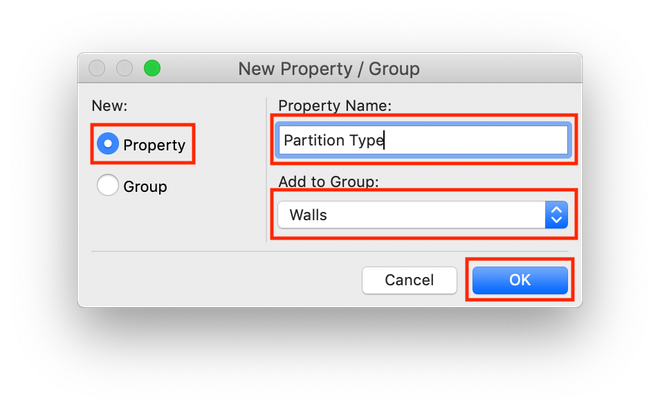660x410 pixels.
Task: Select the Property radio button
Action: [108, 145]
